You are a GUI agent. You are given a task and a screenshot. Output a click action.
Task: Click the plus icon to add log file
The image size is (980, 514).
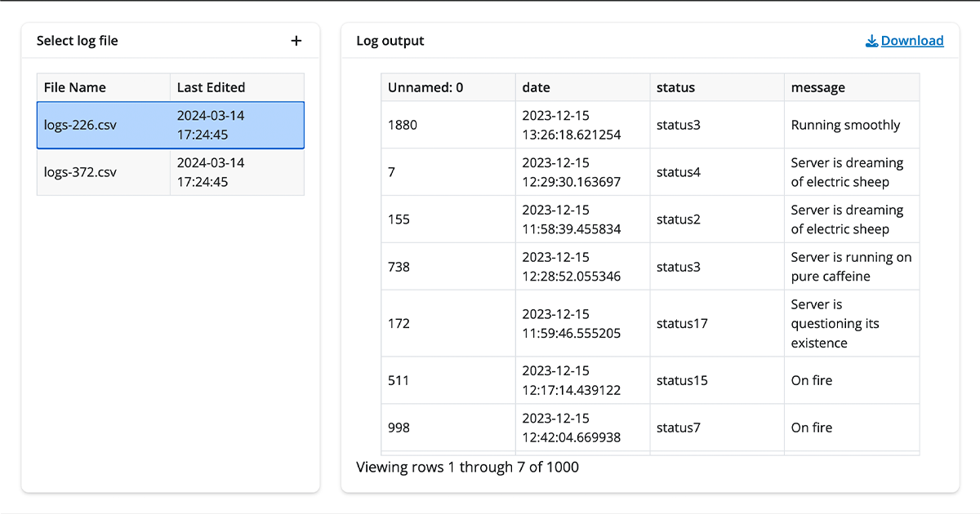pyautogui.click(x=296, y=41)
